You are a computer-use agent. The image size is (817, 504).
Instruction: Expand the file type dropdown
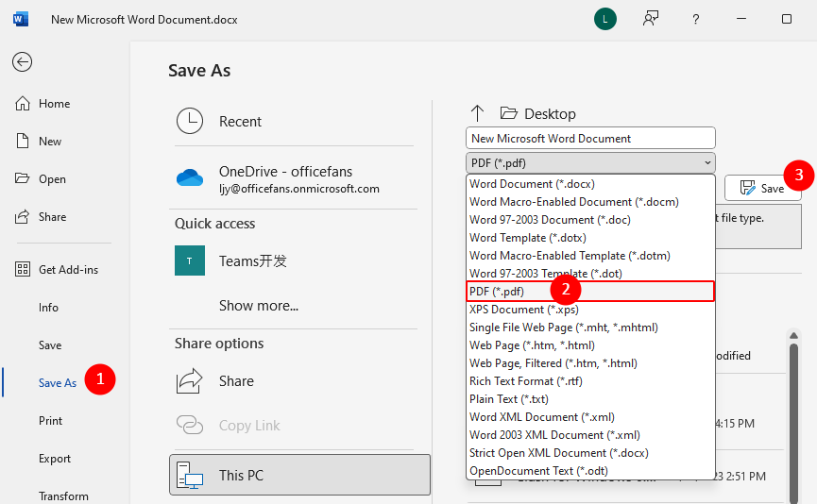(590, 162)
